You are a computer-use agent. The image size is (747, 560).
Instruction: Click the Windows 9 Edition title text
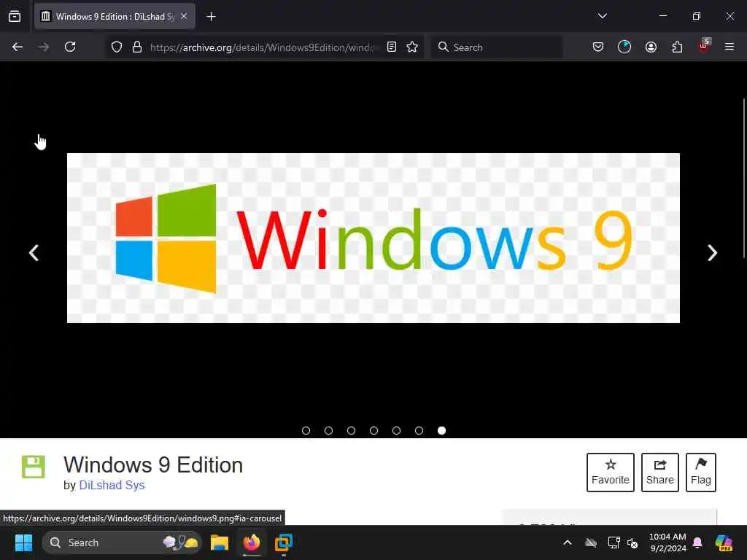153,465
